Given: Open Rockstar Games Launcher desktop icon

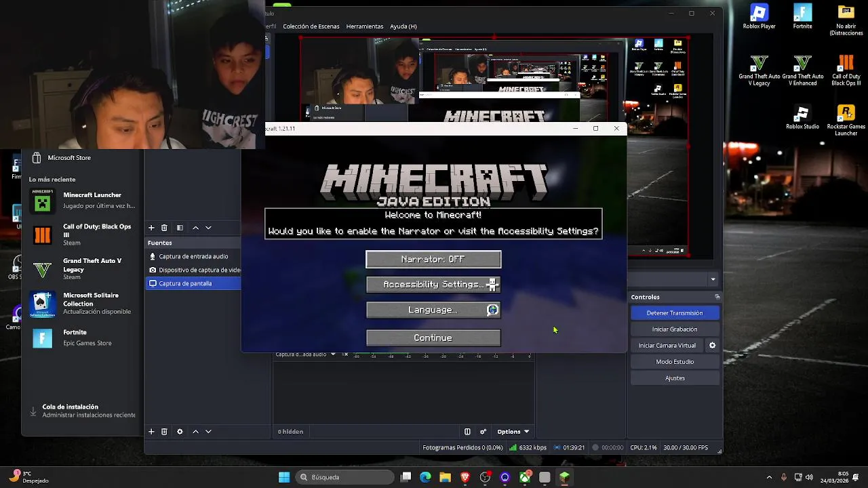Looking at the screenshot, I should 846,121.
